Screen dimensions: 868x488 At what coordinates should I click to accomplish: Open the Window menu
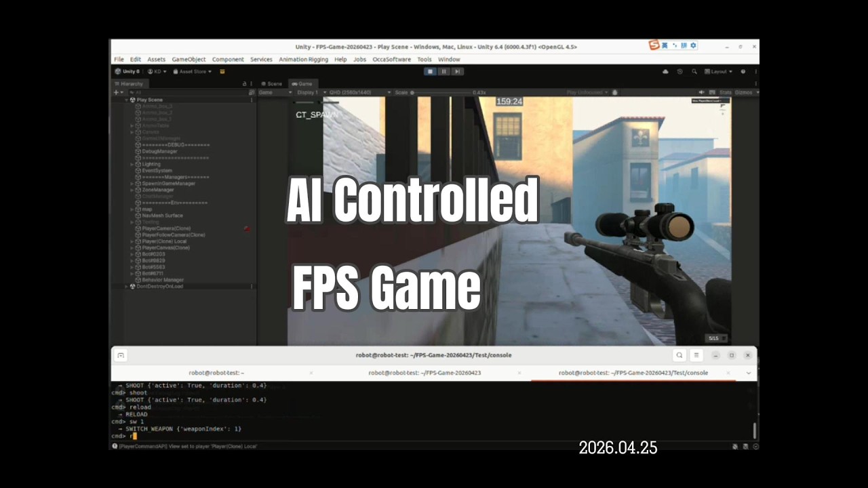(x=449, y=60)
